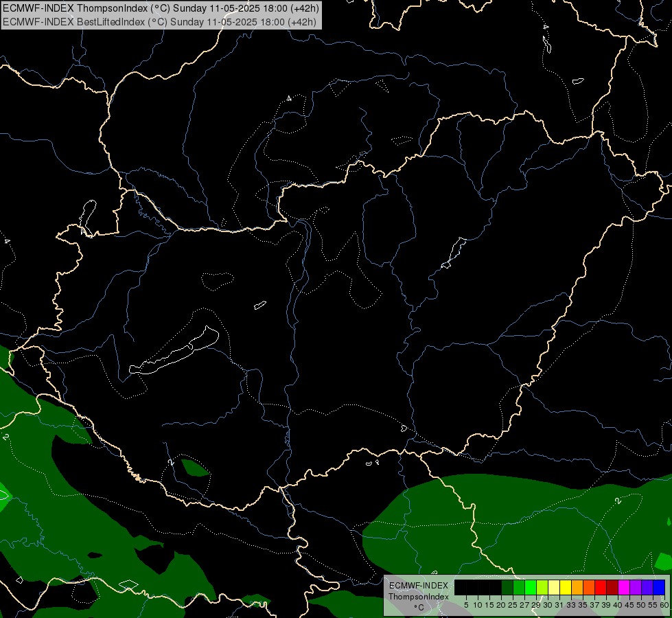Click the magenta 40-45 legend swatch
The width and height of the screenshot is (672, 618).
point(624,587)
